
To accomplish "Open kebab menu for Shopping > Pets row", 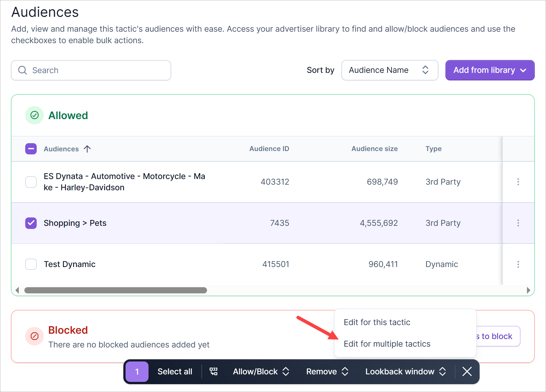I will point(518,223).
